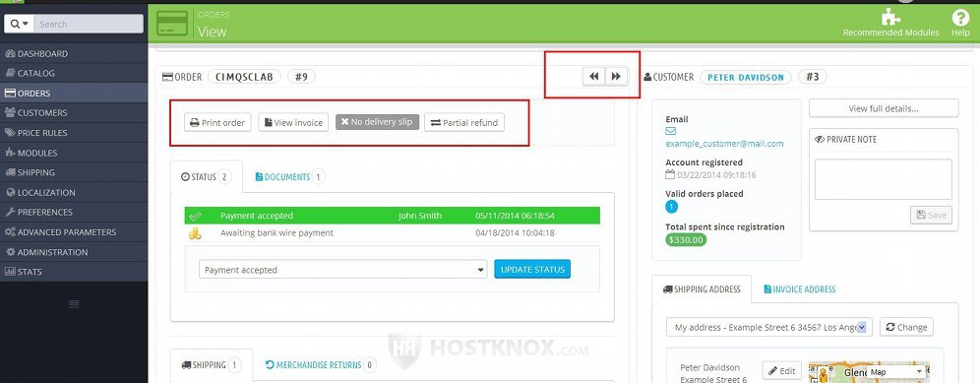Switch to the Merchandise Returns tab
980x383 pixels.
320,365
